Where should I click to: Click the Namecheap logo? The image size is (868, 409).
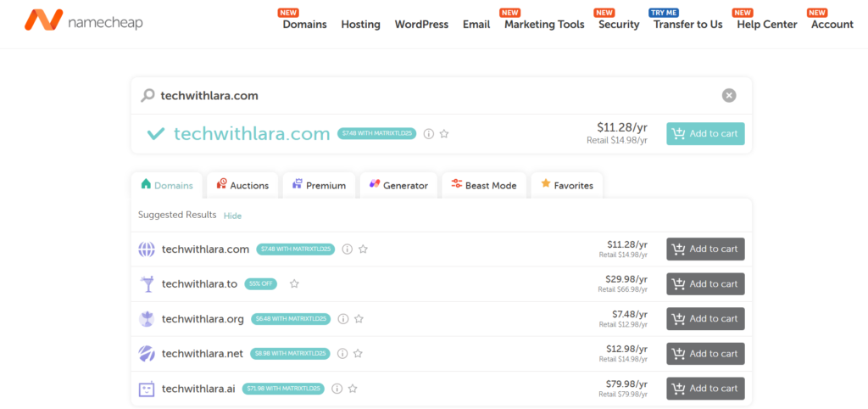(x=84, y=20)
